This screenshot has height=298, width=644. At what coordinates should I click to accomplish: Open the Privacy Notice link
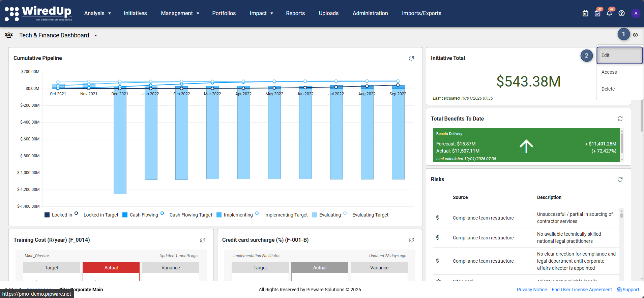click(532, 290)
